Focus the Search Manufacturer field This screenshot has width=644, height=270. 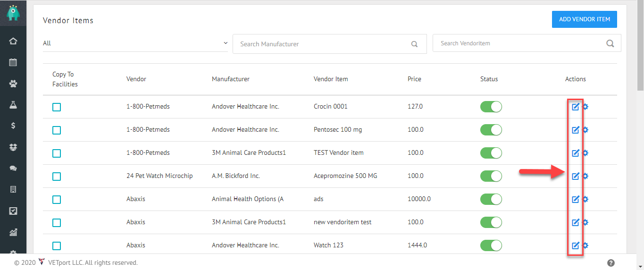(329, 44)
